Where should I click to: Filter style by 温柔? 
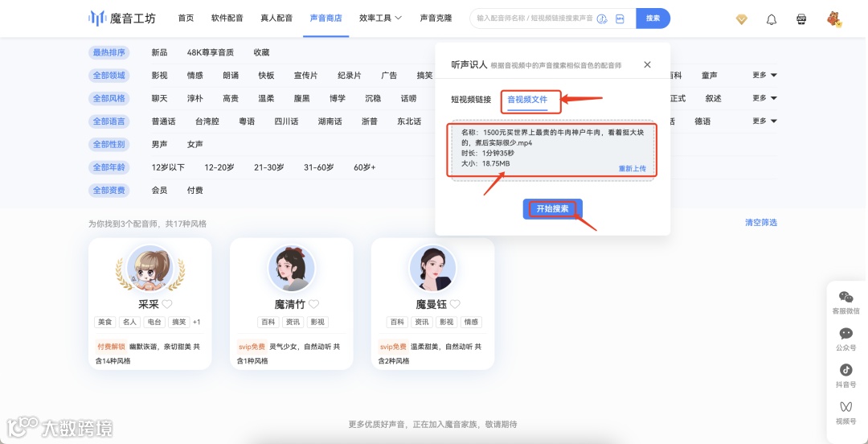(266, 98)
